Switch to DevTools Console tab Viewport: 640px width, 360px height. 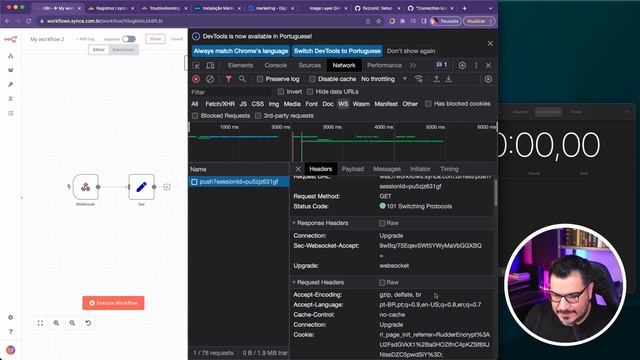pos(276,65)
